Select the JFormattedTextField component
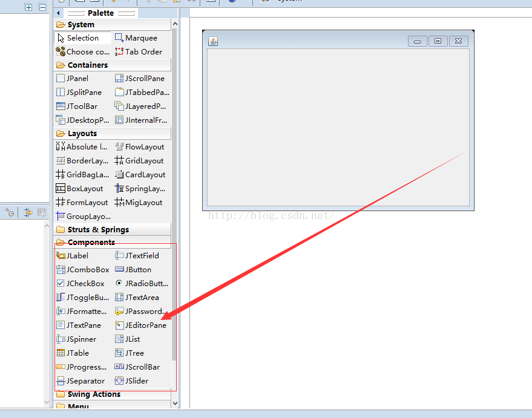Image resolution: width=532 pixels, height=418 pixels. (x=82, y=311)
